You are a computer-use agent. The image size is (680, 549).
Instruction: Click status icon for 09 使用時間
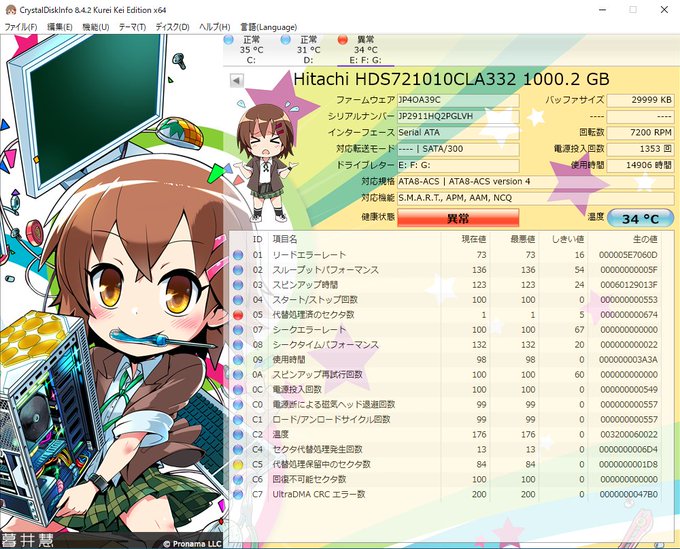point(238,359)
